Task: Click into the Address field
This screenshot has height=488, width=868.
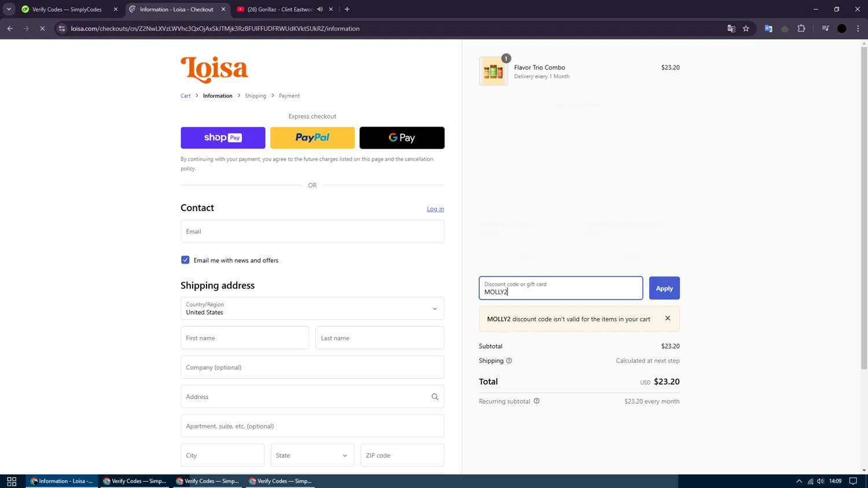Action: point(312,397)
